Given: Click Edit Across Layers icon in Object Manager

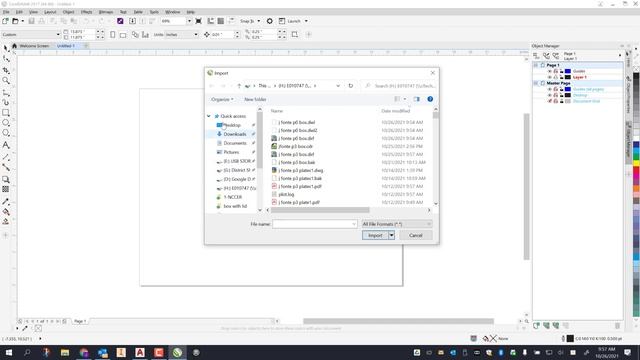Looking at the screenshot, I should pyautogui.click(x=546, y=56).
